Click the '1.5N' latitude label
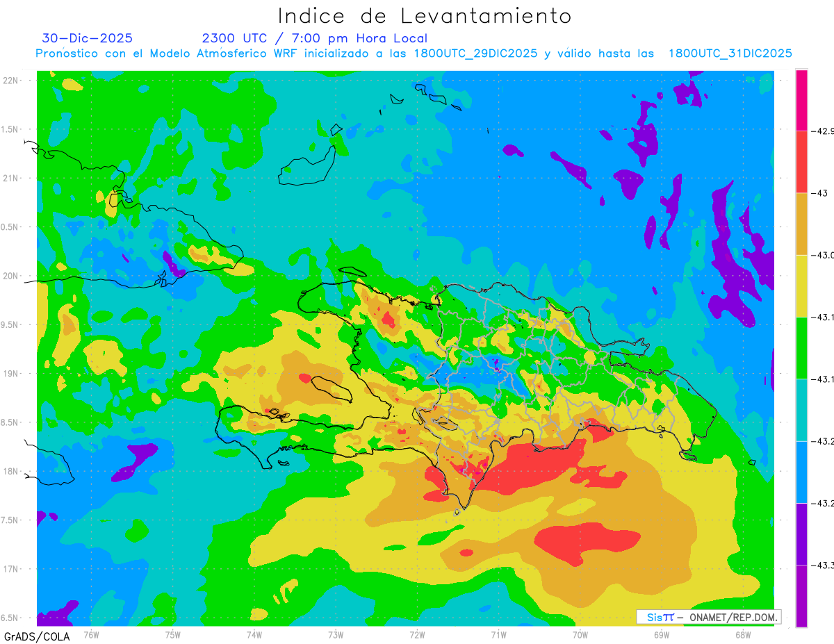 [x=10, y=129]
